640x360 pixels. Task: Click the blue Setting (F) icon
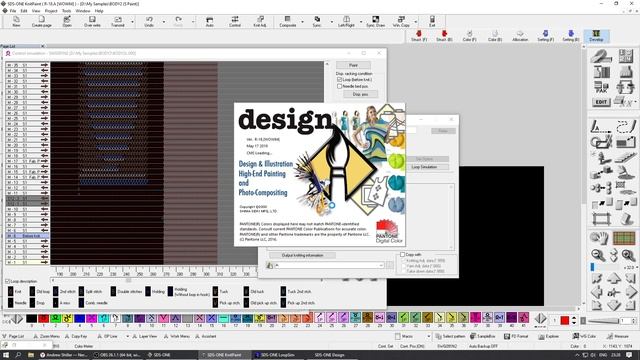(546, 36)
